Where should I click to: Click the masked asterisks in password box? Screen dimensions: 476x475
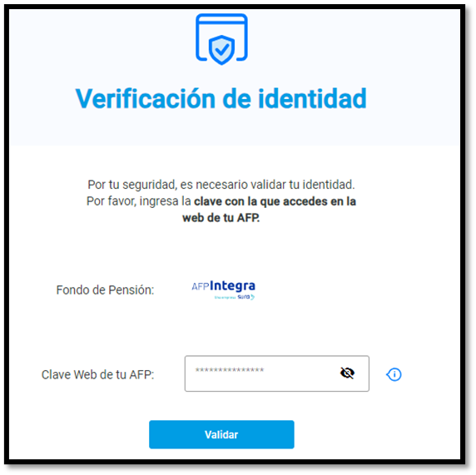230,370
